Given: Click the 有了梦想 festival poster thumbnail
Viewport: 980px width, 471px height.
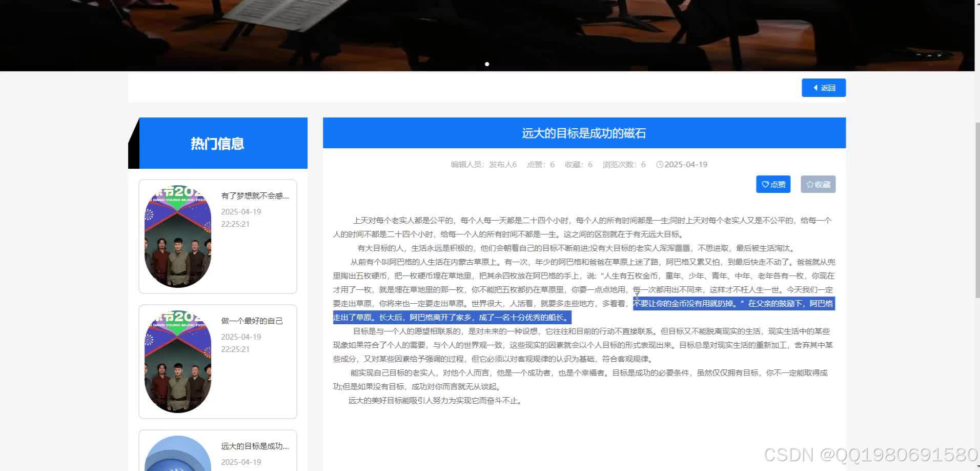Looking at the screenshot, I should (177, 237).
